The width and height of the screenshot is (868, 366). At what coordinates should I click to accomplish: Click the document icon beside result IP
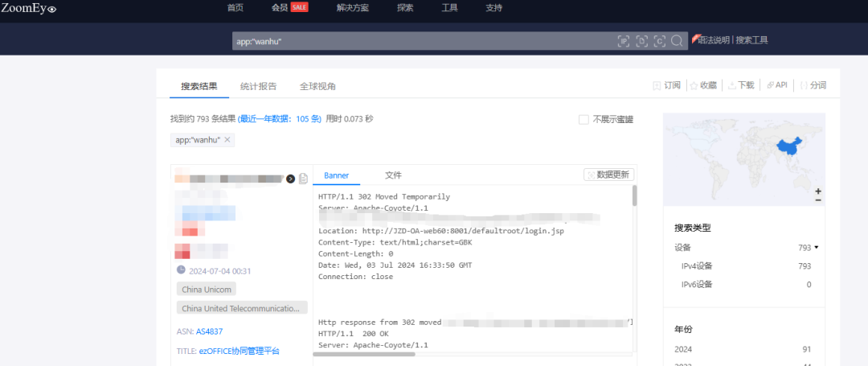click(303, 179)
